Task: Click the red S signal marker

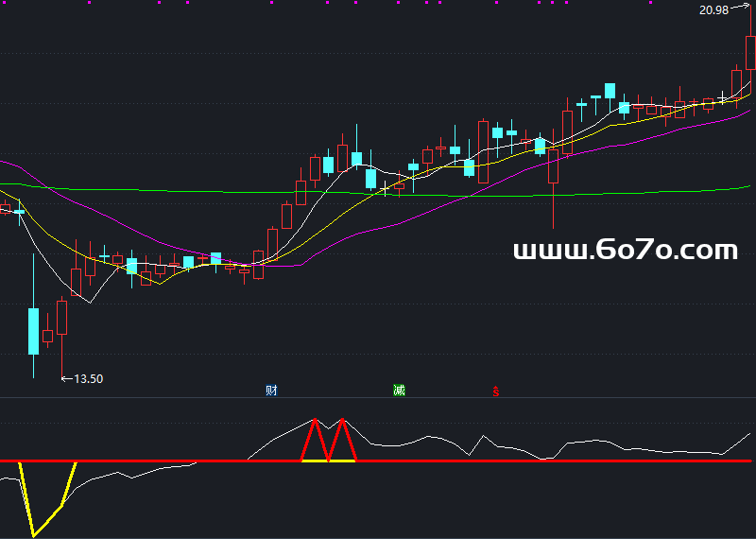Action: [x=495, y=391]
